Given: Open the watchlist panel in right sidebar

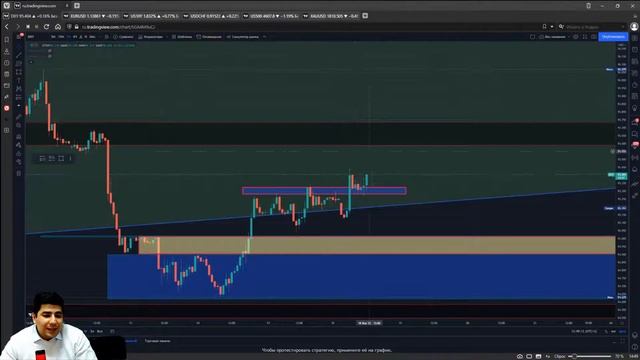Looking at the screenshot, I should pyautogui.click(x=635, y=38).
